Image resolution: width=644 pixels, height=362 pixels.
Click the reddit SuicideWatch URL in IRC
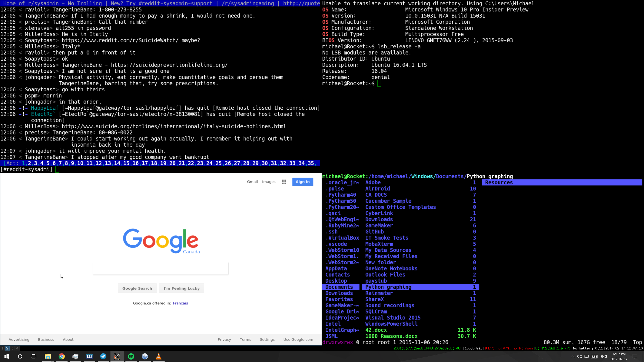coord(120,40)
